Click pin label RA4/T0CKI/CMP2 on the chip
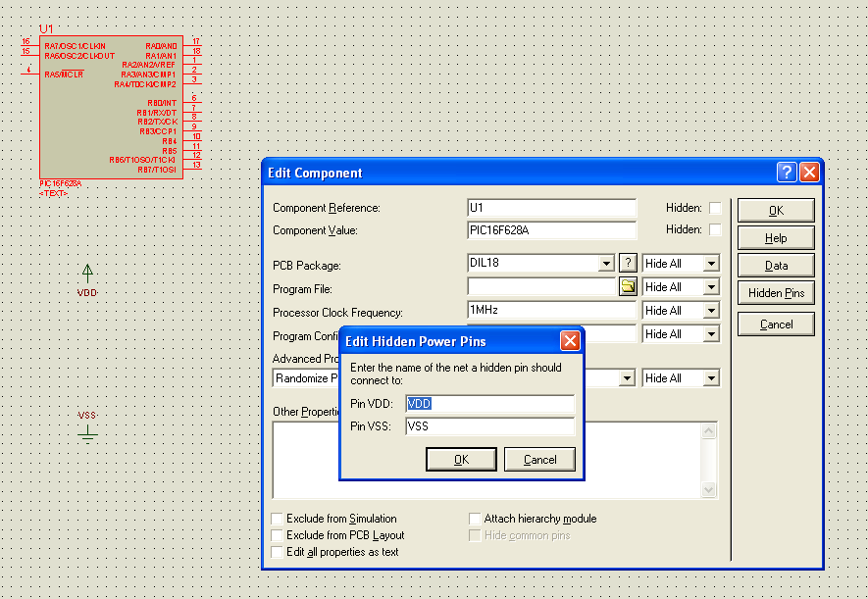 point(145,84)
